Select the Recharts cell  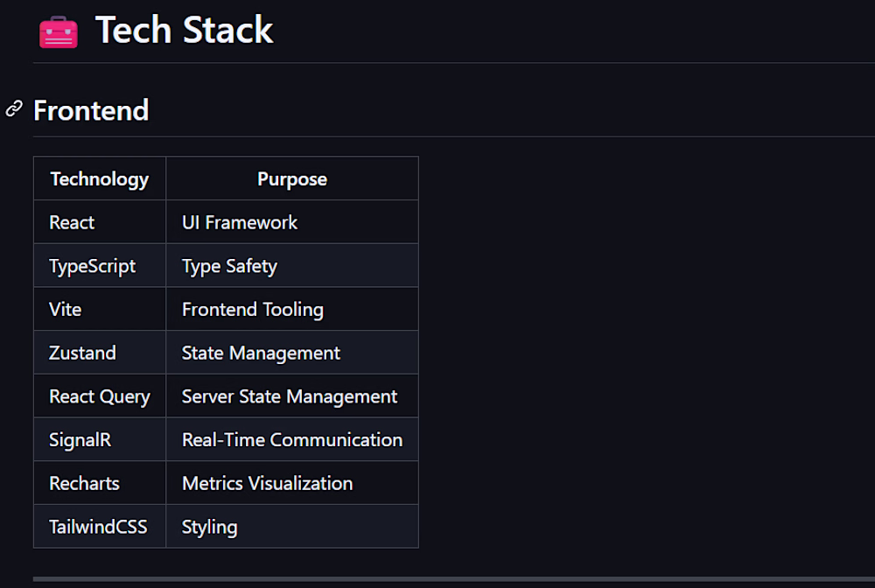[100, 483]
